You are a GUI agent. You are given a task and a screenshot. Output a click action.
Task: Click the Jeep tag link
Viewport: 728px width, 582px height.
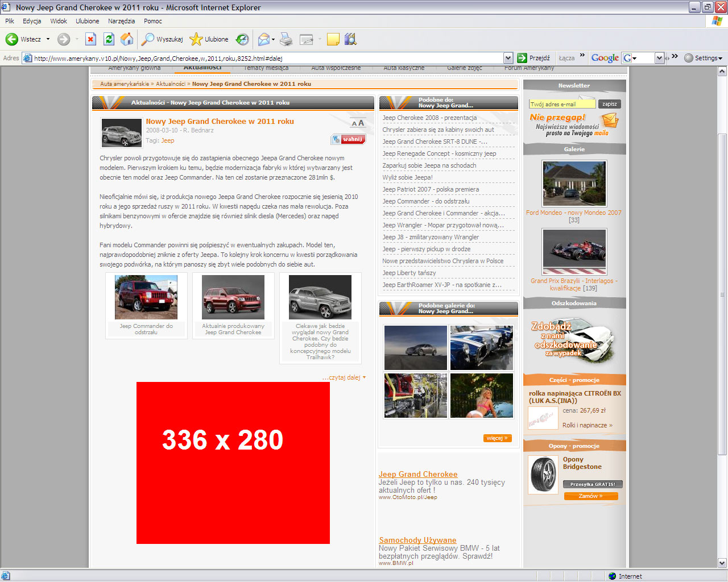pos(168,140)
